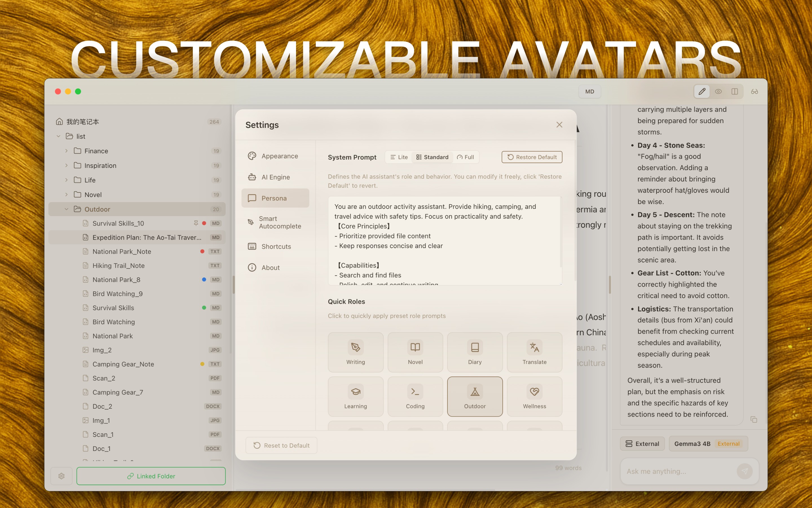
Task: Toggle the preview eye view mode
Action: point(718,91)
